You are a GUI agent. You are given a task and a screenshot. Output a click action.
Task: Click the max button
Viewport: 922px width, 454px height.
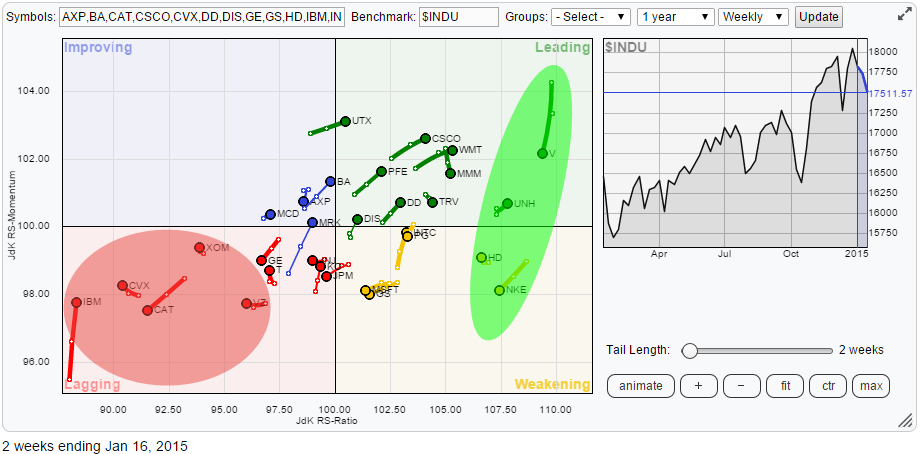[871, 386]
